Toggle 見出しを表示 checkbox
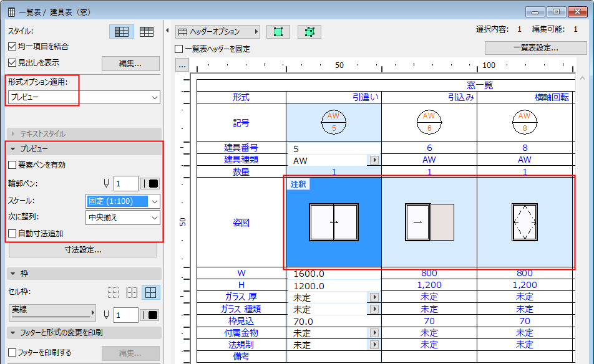 point(12,63)
